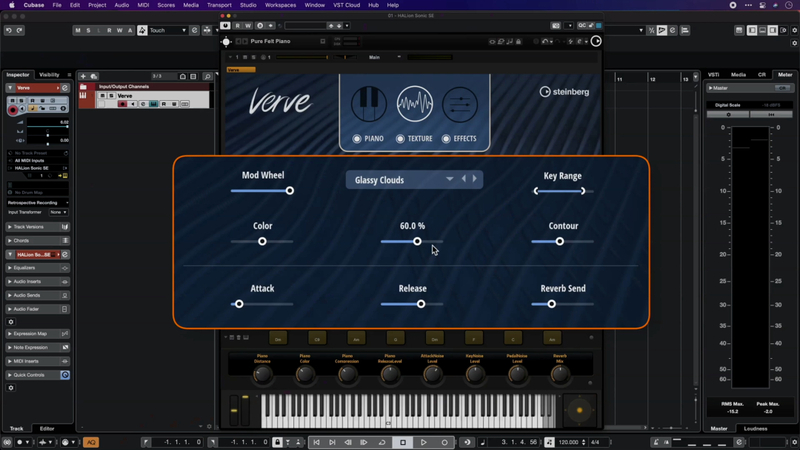Open the Touch automation mode dropdown
The height and width of the screenshot is (450, 800).
168,31
